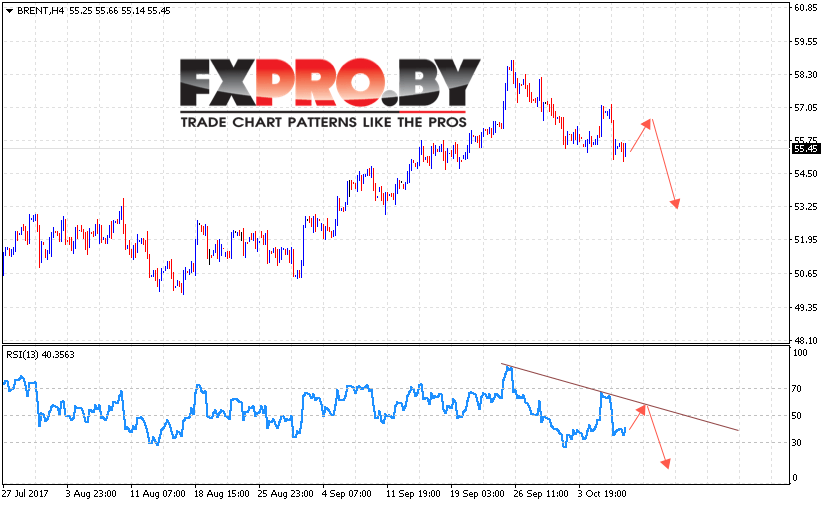
Task: Click the dropdown arrow next to BRENT,H4
Action: tap(9, 11)
